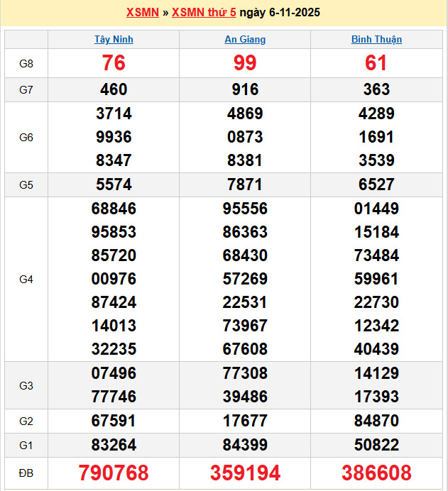Open the XSMN thứ 5 link
448x491 pixels.
[x=204, y=13]
